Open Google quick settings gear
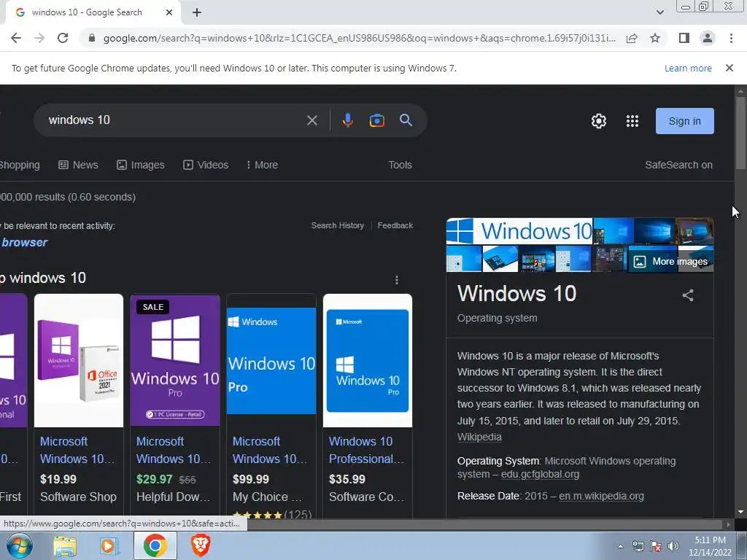Screen dimensions: 747x560 pyautogui.click(x=599, y=121)
